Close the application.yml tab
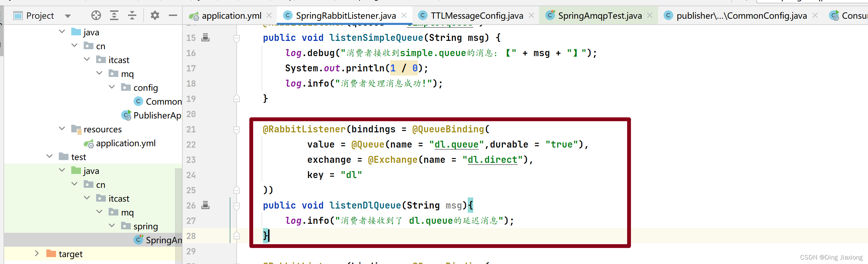 pos(269,16)
